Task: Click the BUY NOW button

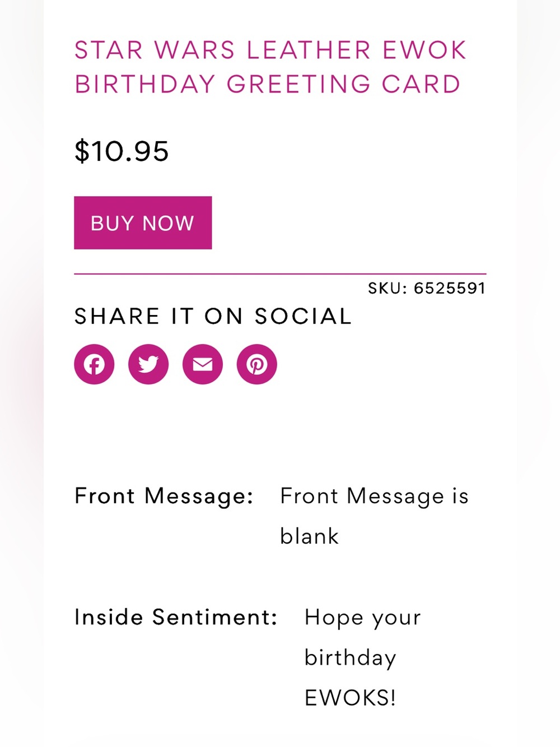Action: [x=143, y=222]
